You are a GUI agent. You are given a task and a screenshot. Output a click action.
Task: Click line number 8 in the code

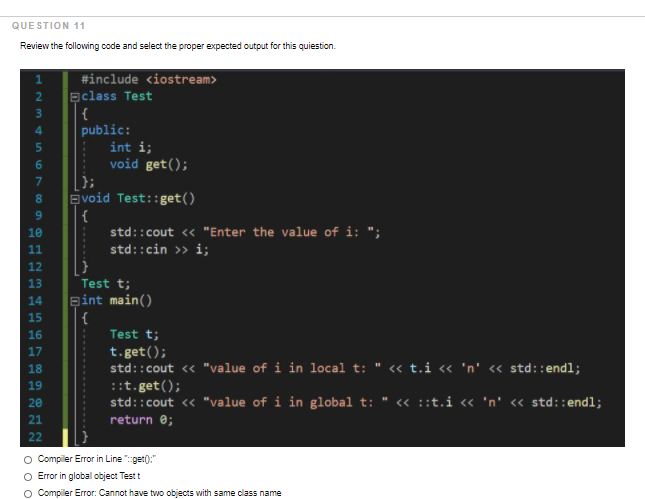38,198
